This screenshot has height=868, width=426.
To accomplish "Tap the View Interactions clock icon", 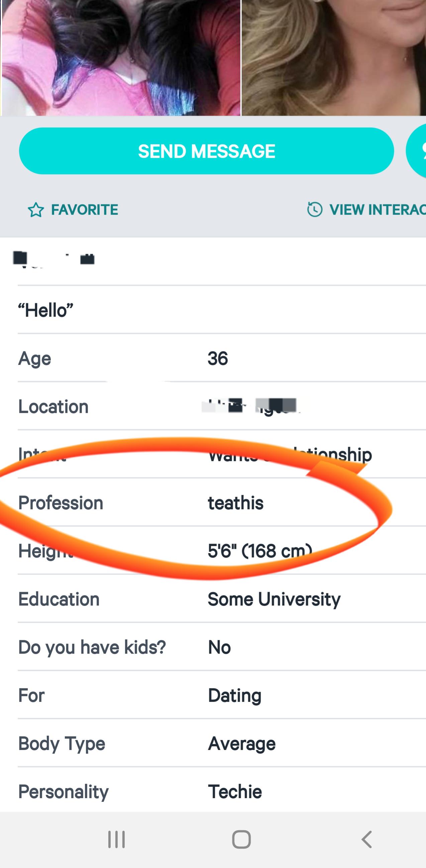I will tap(314, 210).
